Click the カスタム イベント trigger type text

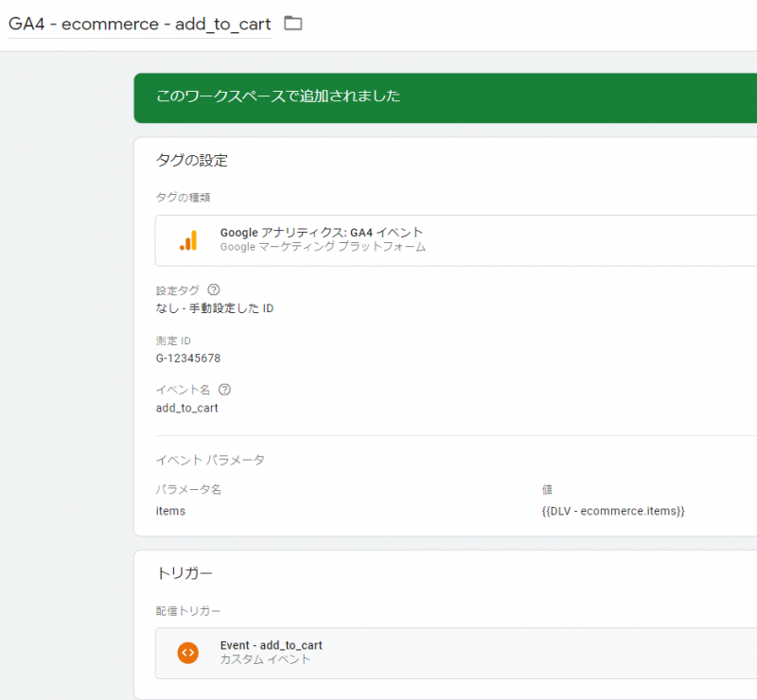click(265, 659)
